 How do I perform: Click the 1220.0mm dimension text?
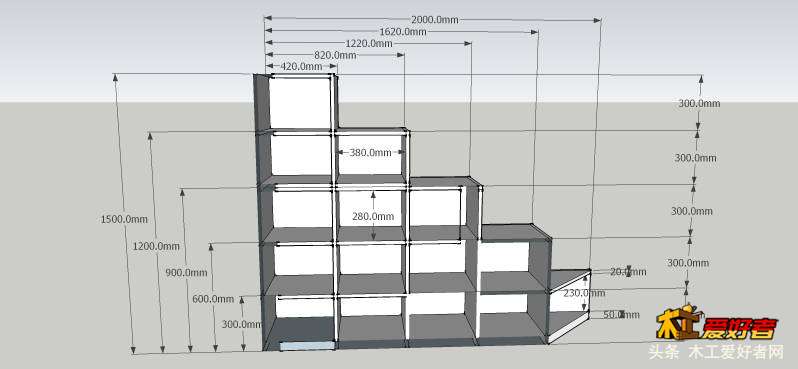click(369, 43)
